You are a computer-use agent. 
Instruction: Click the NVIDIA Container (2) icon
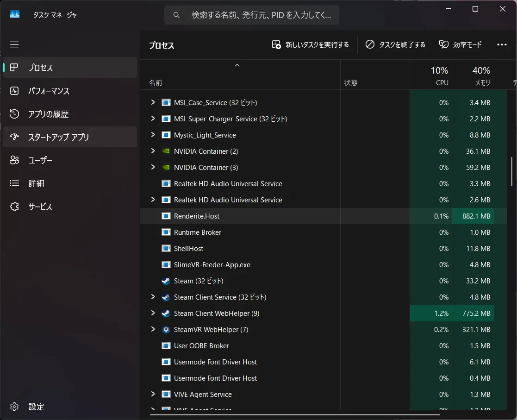(166, 151)
